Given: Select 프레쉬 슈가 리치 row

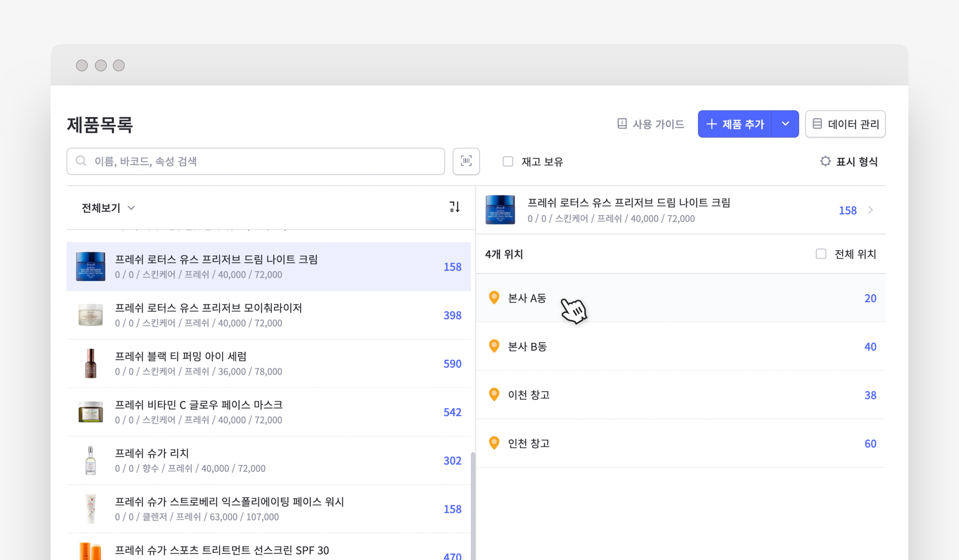Looking at the screenshot, I should pos(269,460).
